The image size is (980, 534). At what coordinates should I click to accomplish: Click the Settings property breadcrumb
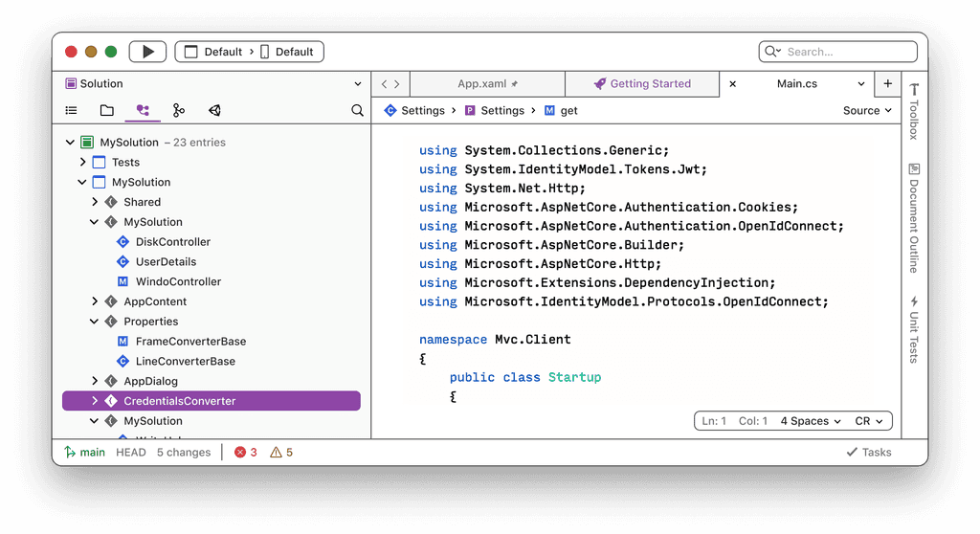click(x=495, y=111)
